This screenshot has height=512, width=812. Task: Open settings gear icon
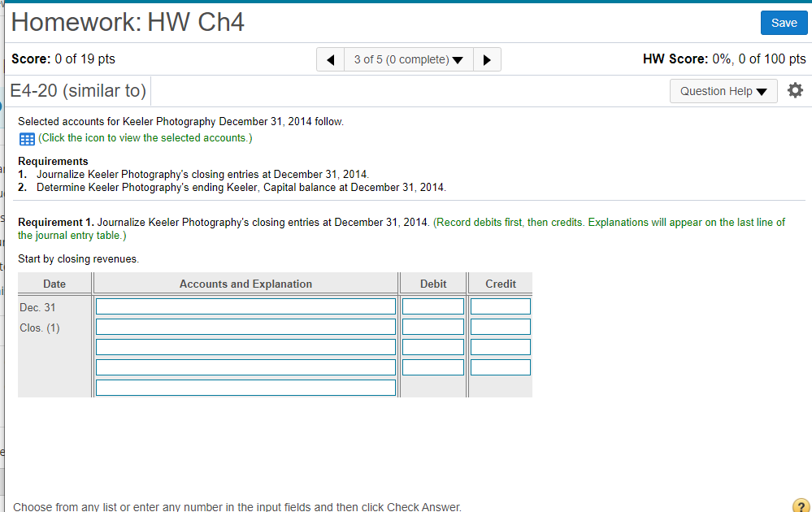point(795,90)
